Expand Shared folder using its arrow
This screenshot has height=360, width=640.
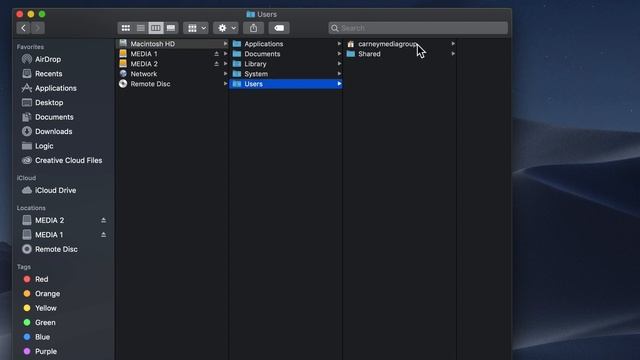point(453,54)
